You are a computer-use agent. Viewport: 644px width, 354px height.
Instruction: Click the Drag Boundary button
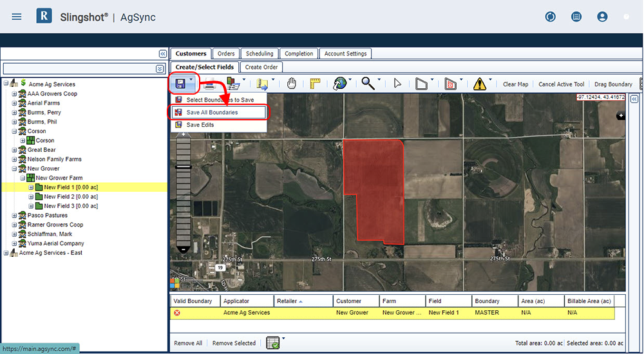[613, 84]
